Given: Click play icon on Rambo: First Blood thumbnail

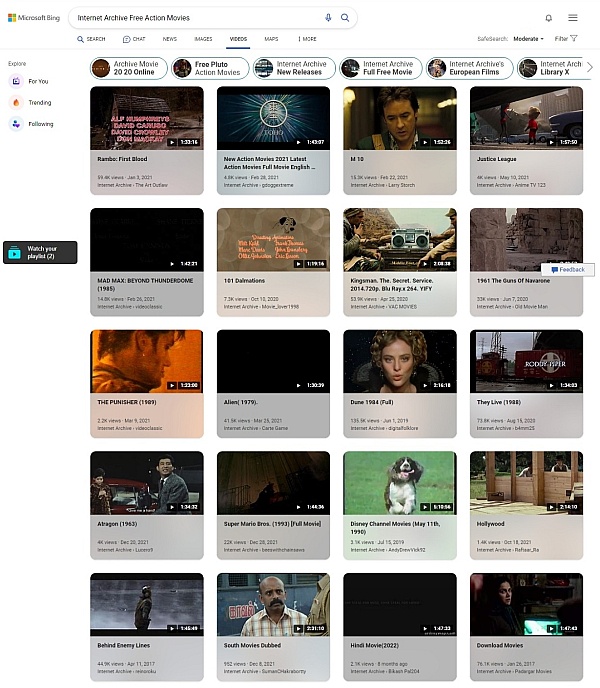Looking at the screenshot, I should (x=172, y=142).
